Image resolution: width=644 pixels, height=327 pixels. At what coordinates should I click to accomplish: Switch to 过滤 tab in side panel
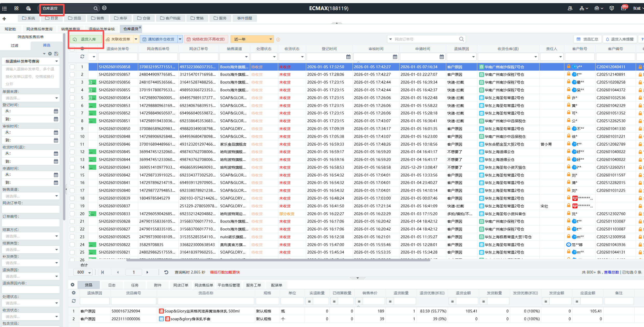coord(15,45)
